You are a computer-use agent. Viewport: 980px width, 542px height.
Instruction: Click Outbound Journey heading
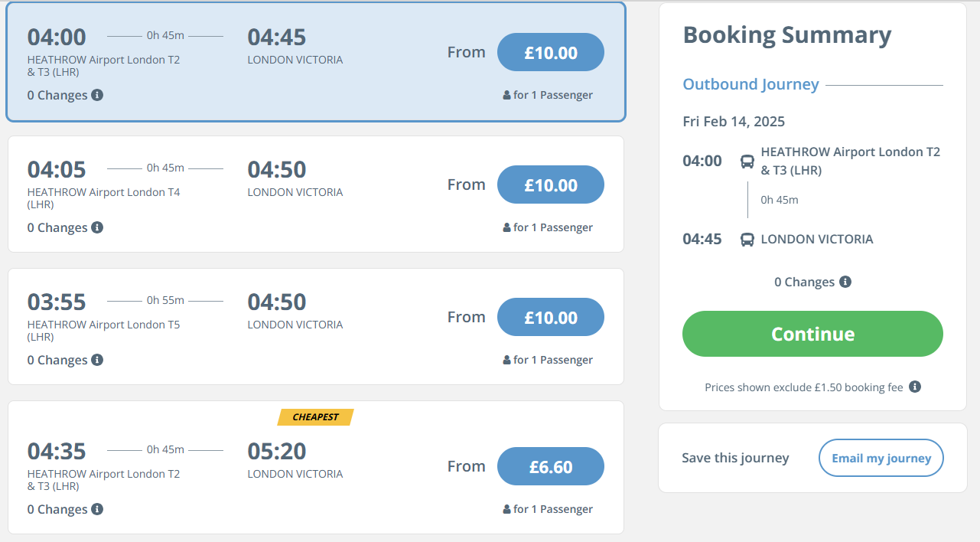tap(750, 84)
